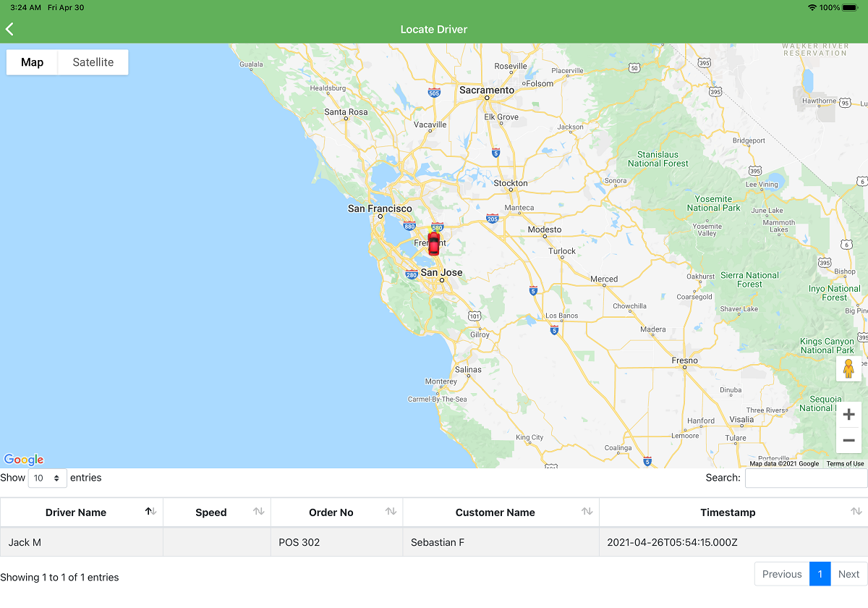Viewport: 868px width, 608px height.
Task: Select the Sebastian F customer cell
Action: (501, 542)
